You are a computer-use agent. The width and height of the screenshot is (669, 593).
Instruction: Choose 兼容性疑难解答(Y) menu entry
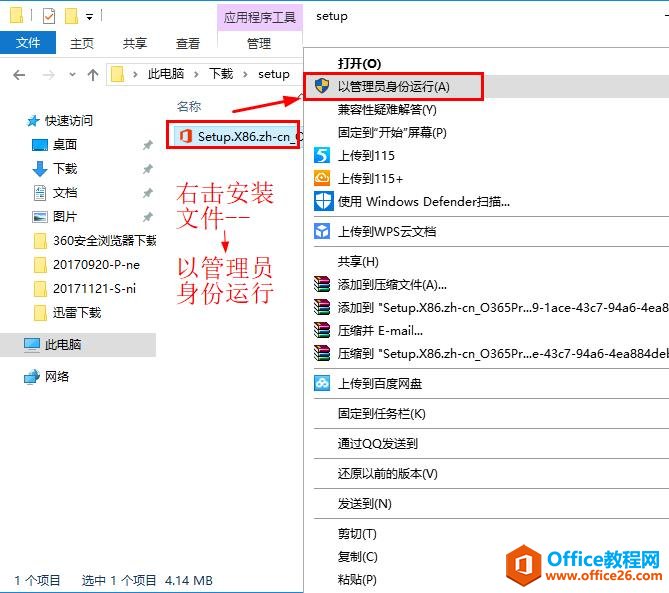click(x=387, y=110)
